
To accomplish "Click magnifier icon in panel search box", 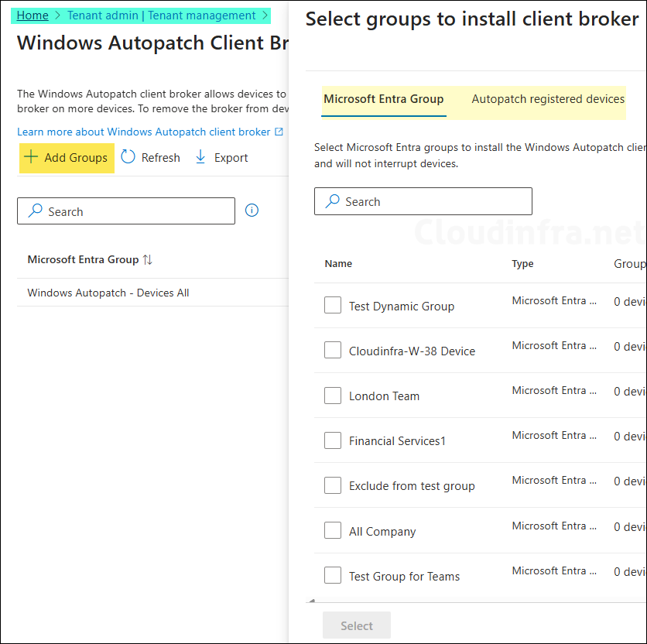I will [x=333, y=201].
